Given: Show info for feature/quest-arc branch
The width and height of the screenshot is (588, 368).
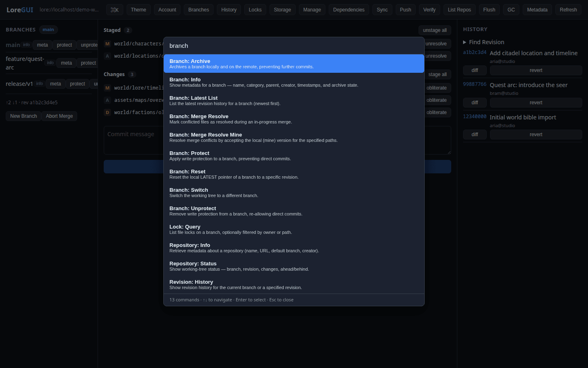Looking at the screenshot, I should [50, 63].
